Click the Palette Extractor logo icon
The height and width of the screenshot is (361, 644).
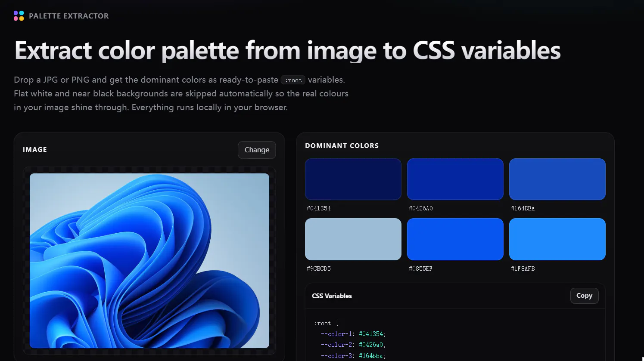pyautogui.click(x=19, y=16)
